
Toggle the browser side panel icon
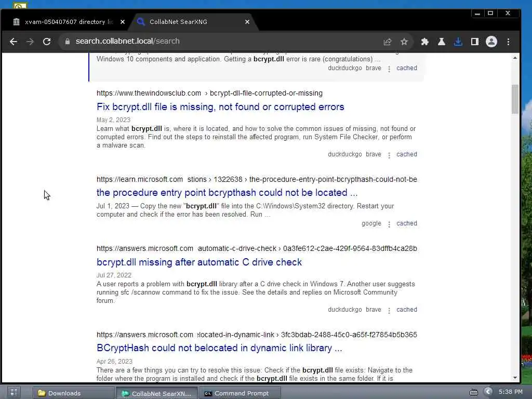474,42
